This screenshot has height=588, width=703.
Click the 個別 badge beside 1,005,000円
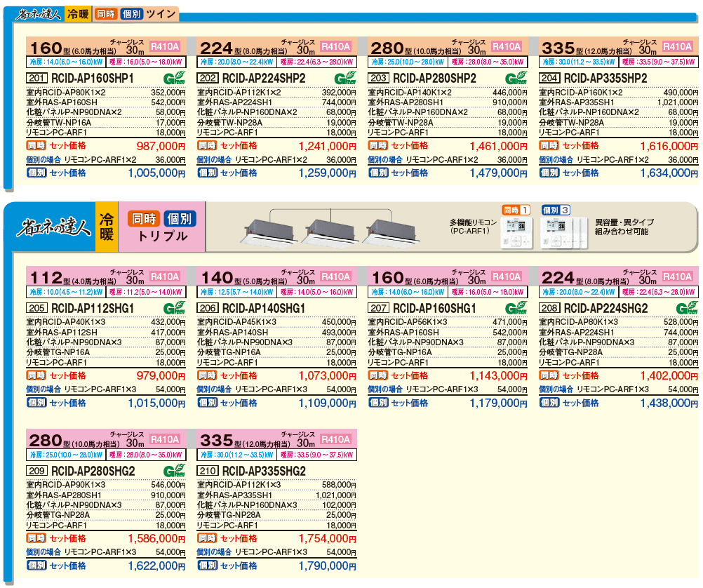(36, 172)
